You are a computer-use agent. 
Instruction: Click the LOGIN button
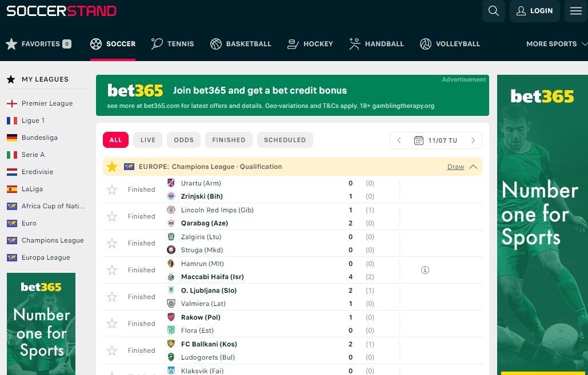(534, 11)
